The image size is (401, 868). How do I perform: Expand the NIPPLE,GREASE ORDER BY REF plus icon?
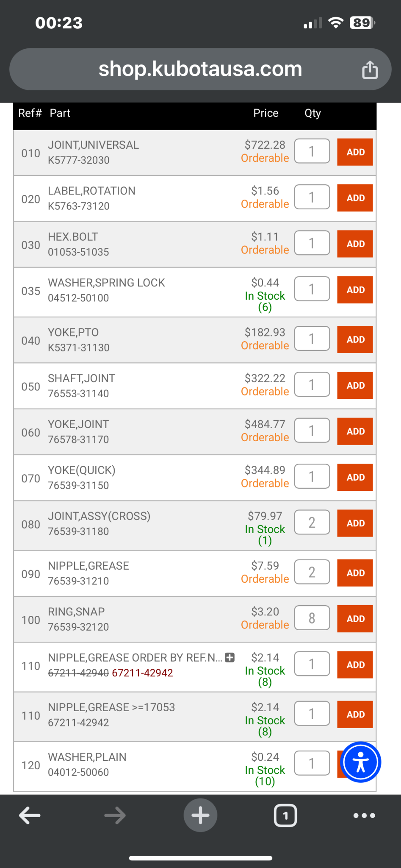coord(230,657)
